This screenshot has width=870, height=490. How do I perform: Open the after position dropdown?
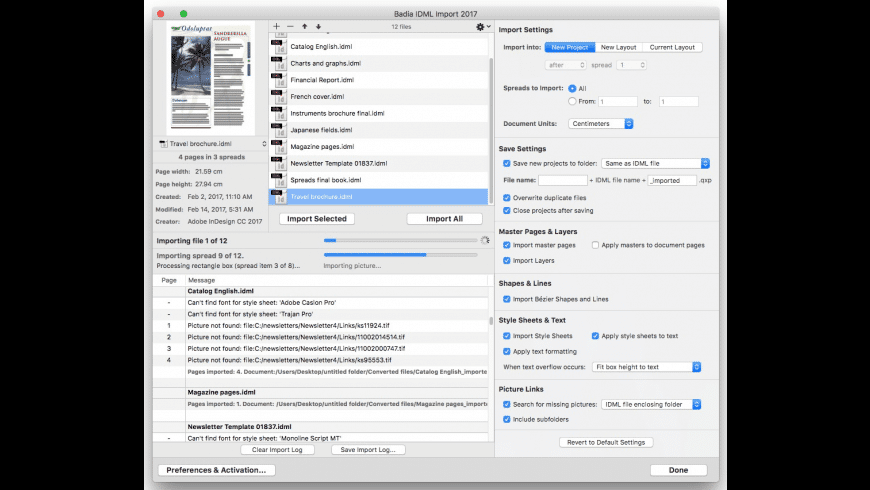coord(565,65)
